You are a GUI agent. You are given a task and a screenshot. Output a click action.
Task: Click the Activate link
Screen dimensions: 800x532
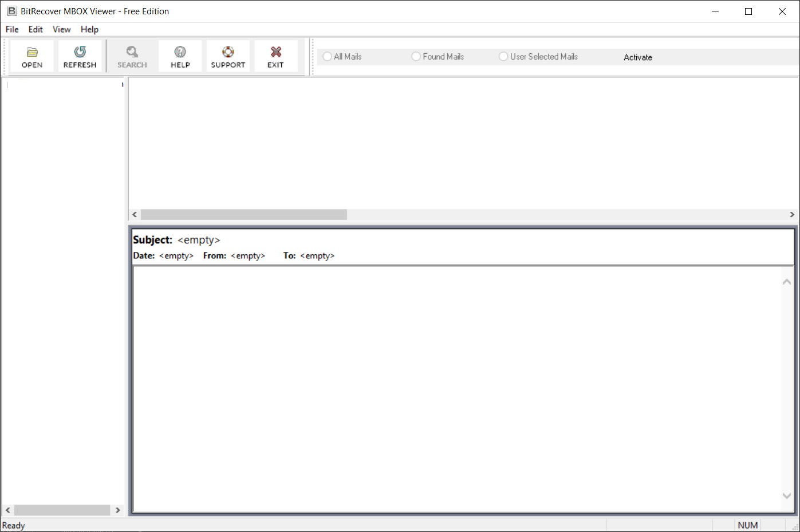coord(638,57)
